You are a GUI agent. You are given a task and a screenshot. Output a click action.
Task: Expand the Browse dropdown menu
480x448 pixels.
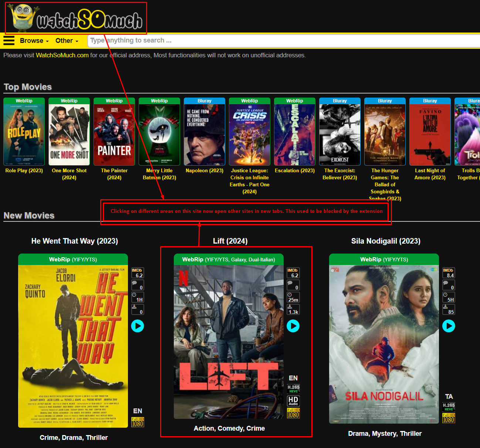pos(34,41)
